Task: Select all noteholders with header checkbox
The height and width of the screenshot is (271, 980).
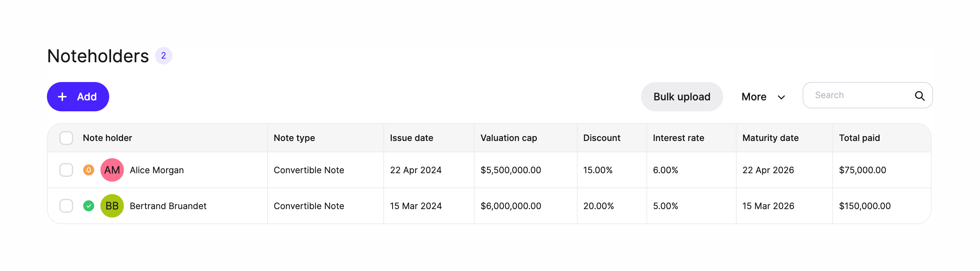Action: pos(66,138)
